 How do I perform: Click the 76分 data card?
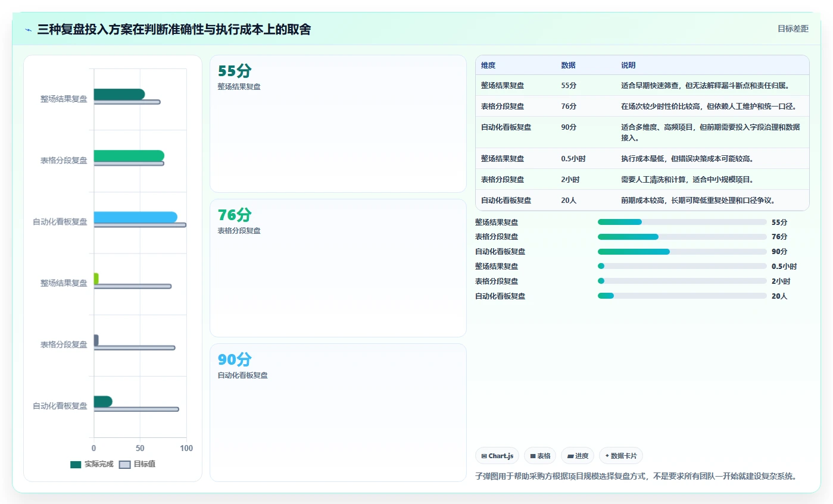338,268
